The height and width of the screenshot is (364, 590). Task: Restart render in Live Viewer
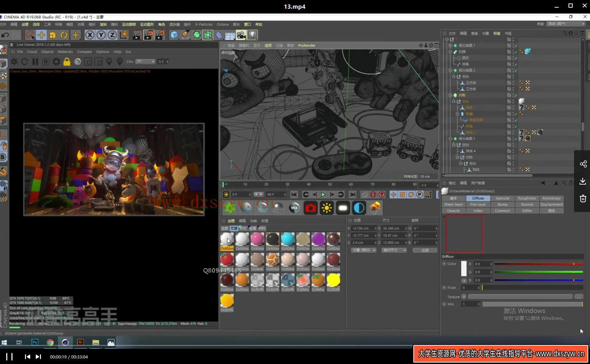pyautogui.click(x=25, y=61)
